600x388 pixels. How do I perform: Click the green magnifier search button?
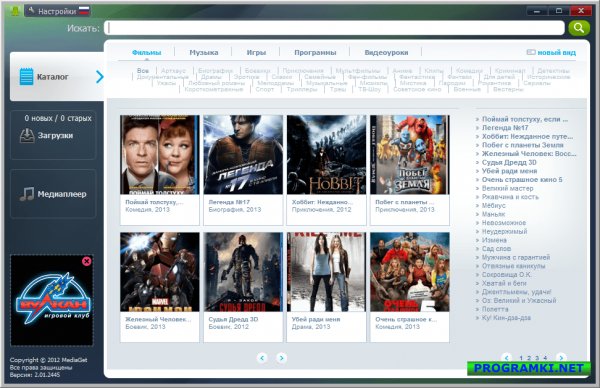579,28
